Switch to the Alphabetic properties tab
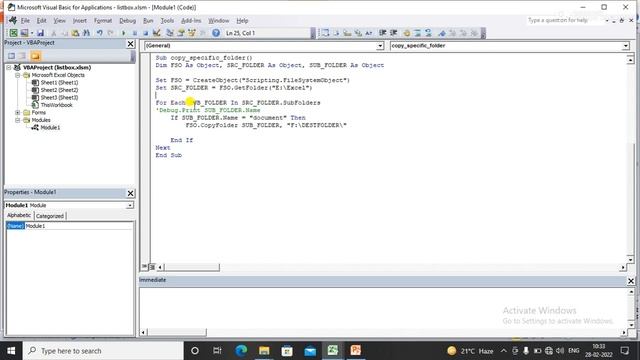This screenshot has height=360, width=640. [19, 216]
